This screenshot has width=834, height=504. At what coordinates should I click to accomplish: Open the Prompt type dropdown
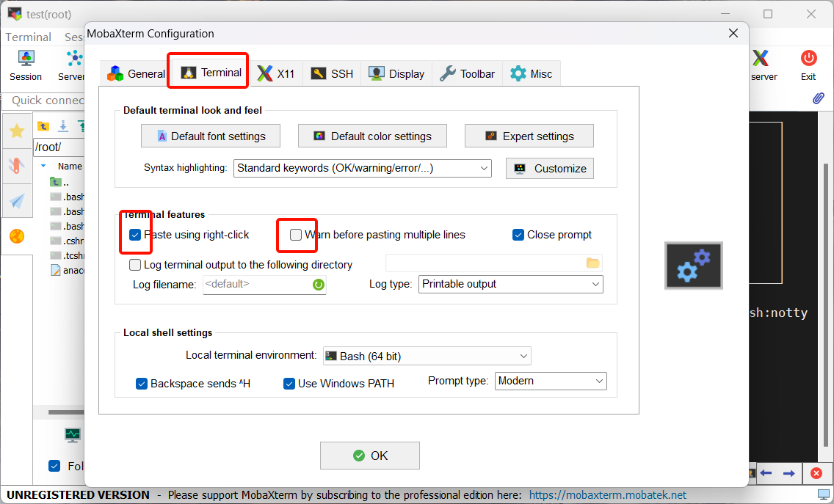pyautogui.click(x=551, y=381)
